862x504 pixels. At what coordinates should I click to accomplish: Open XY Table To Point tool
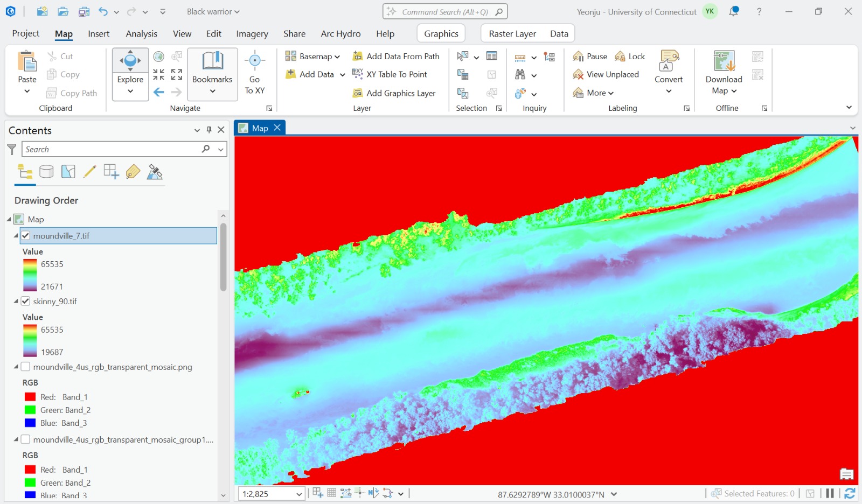[390, 74]
